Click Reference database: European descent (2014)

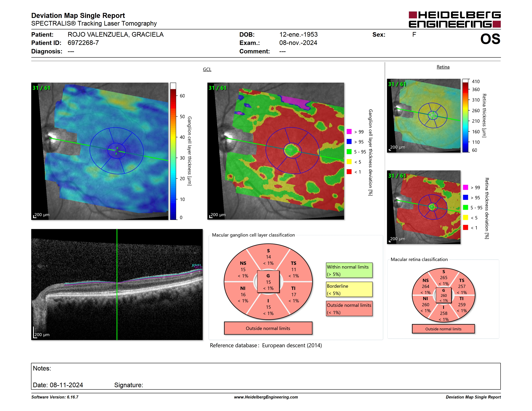[x=266, y=345]
